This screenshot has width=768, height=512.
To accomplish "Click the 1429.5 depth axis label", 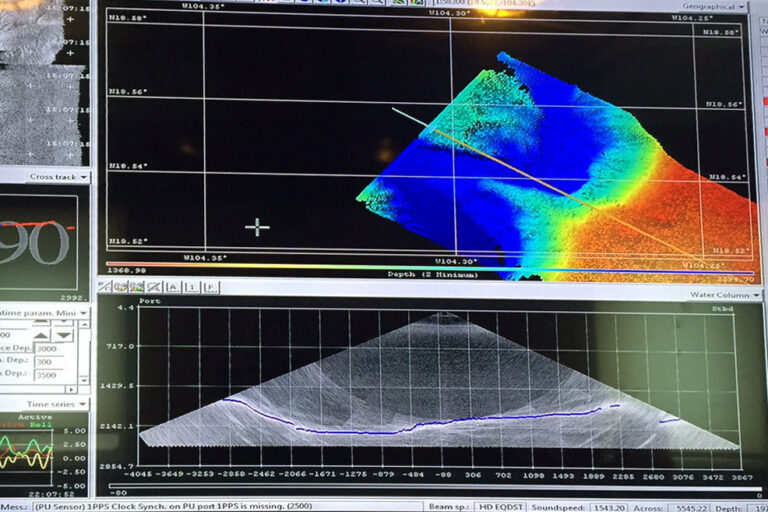I will [x=117, y=386].
